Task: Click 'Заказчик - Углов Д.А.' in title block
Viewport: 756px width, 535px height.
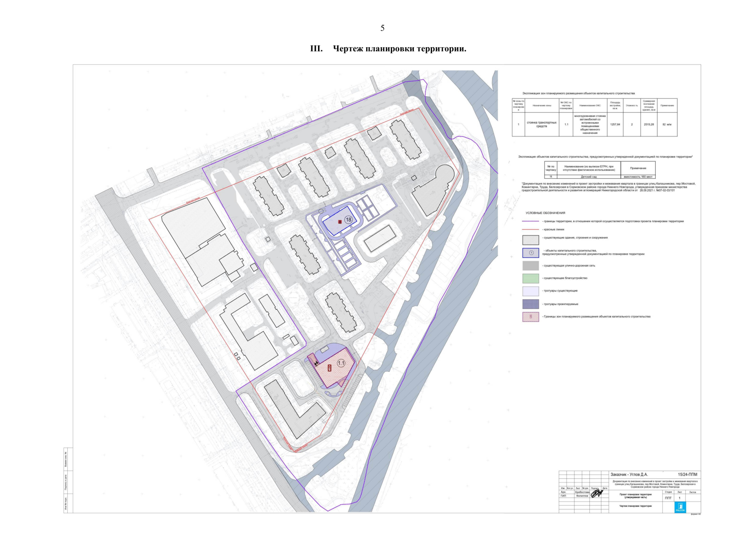Action: pos(629,474)
